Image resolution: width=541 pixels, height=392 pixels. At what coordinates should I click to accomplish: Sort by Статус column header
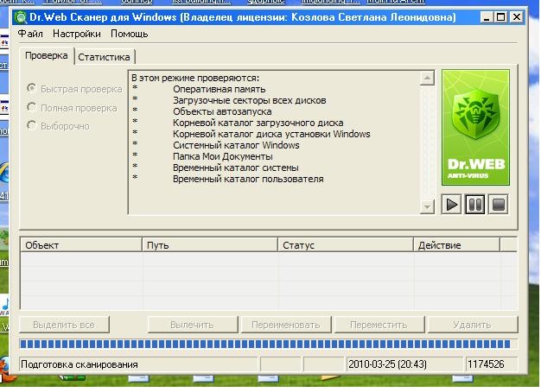point(346,245)
